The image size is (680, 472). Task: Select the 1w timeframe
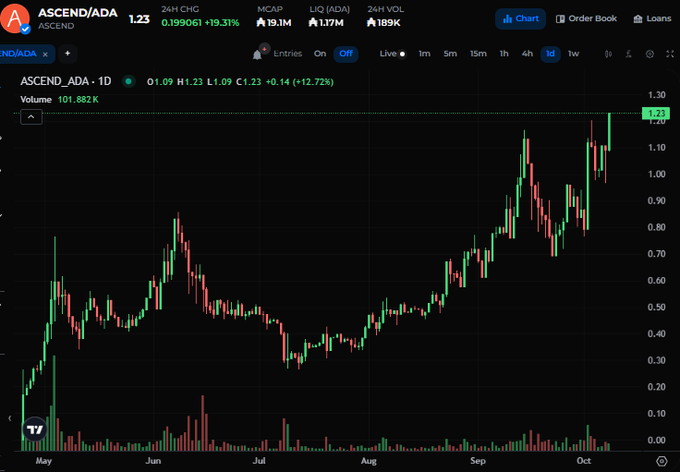tap(573, 54)
